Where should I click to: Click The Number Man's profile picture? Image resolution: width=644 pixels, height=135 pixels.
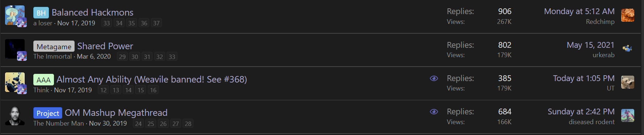point(15,115)
